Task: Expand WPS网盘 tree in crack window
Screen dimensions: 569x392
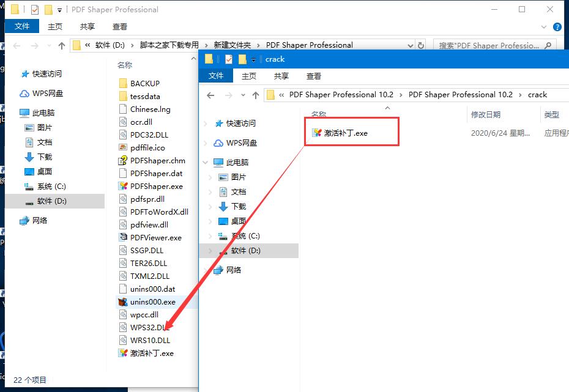Action: click(x=206, y=143)
